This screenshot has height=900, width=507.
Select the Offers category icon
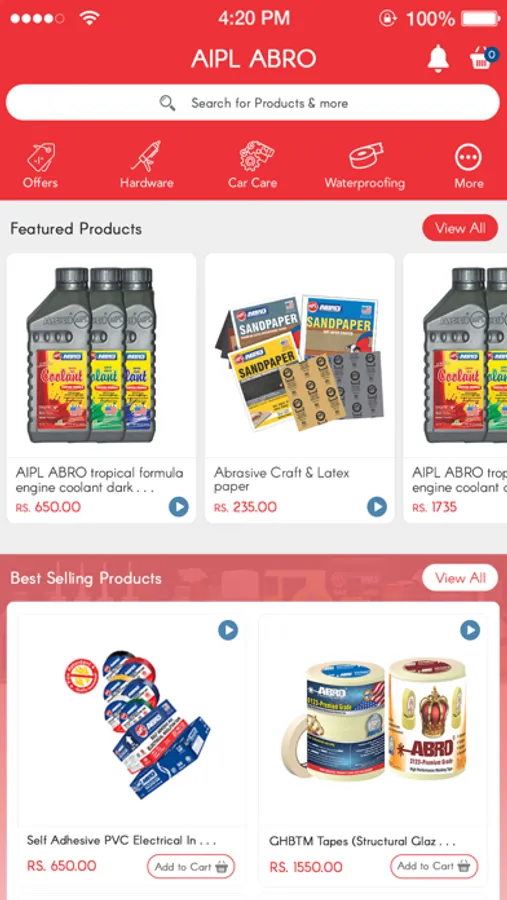(40, 156)
